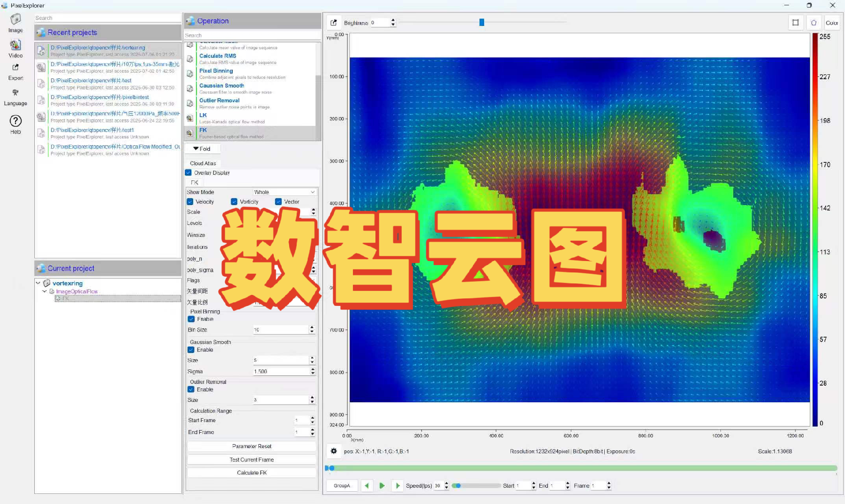Click the green frame progress bar
The height and width of the screenshot is (504, 845).
tap(581, 468)
